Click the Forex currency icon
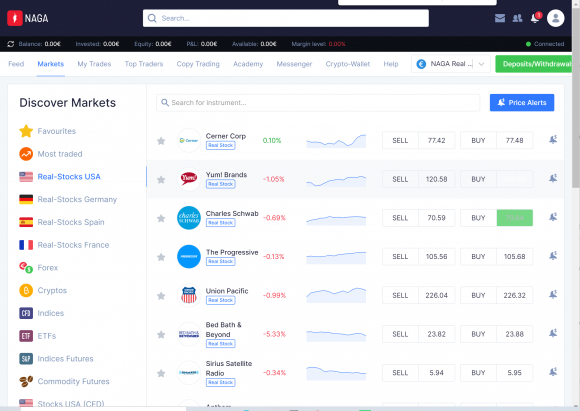The height and width of the screenshot is (411, 580). (26, 267)
